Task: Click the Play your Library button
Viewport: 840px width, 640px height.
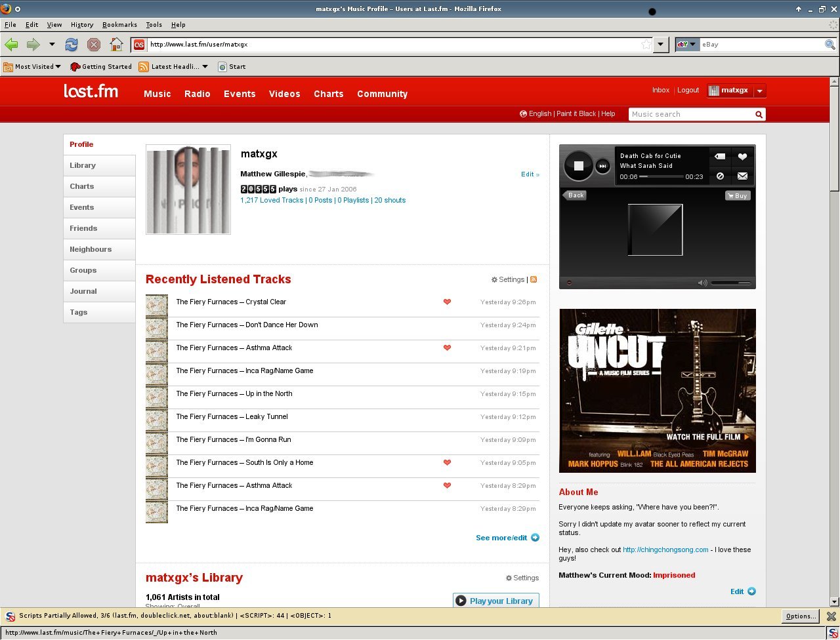Action: (x=496, y=601)
